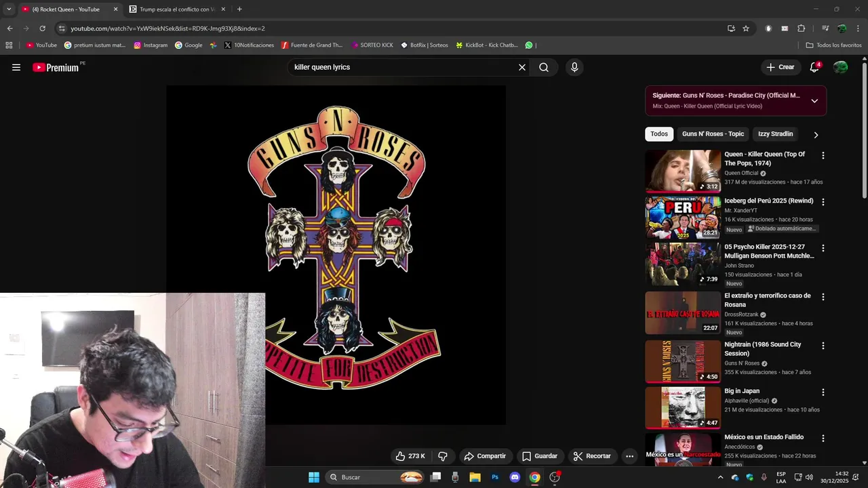This screenshot has height=488, width=868.
Task: Run search with the magnifier button
Action: [x=544, y=67]
